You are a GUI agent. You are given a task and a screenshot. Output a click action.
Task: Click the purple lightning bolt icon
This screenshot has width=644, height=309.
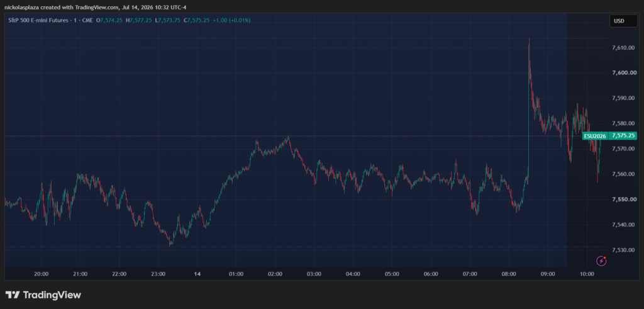tap(602, 260)
